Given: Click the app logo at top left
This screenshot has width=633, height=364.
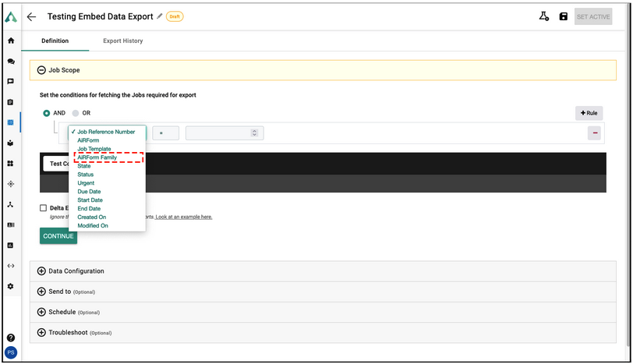Looking at the screenshot, I should click(11, 17).
